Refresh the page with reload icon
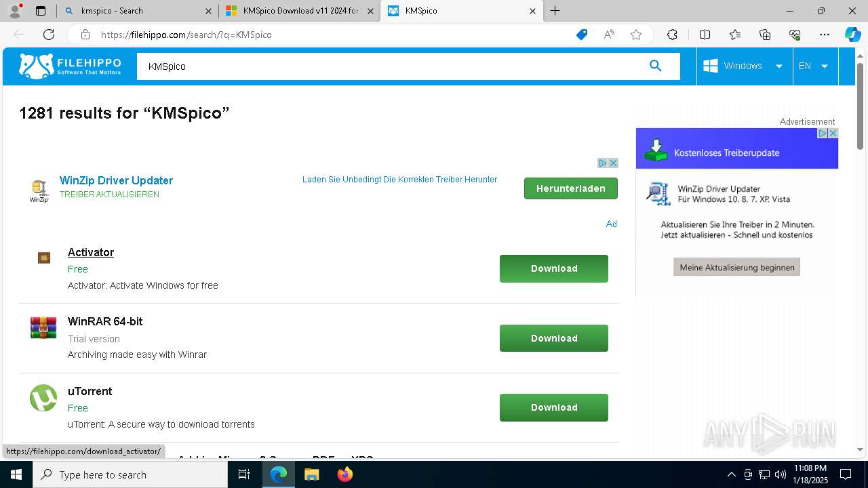This screenshot has width=868, height=488. point(49,35)
